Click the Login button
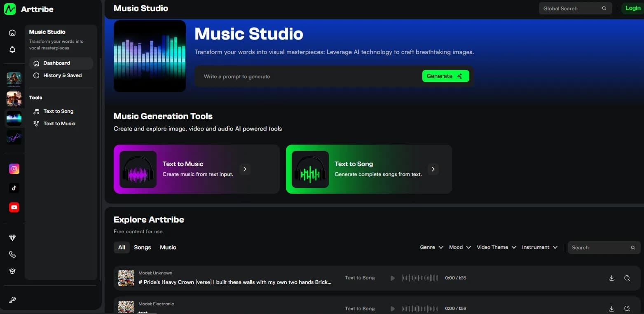Viewport: 644px width, 314px height. [632, 8]
